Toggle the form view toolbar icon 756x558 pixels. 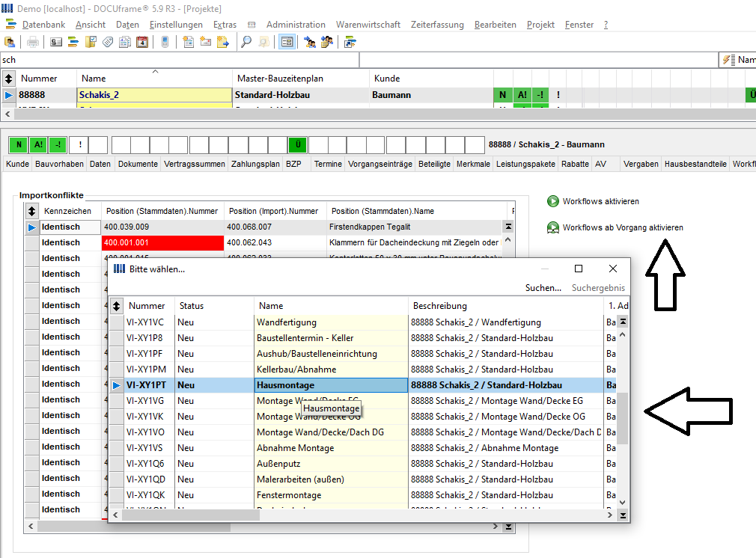(287, 43)
